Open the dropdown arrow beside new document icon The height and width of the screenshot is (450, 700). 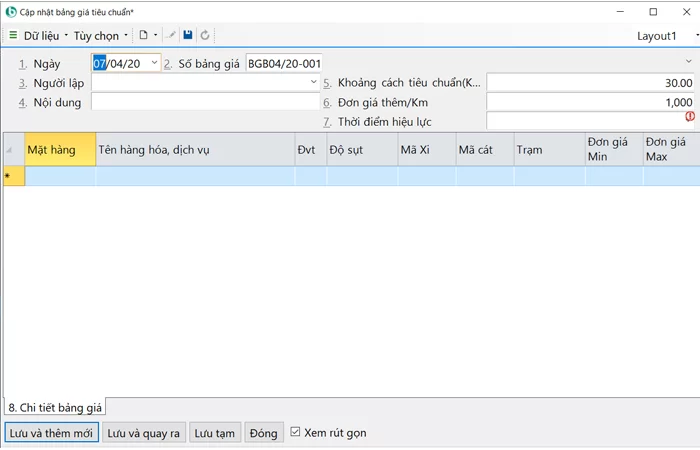pos(156,36)
